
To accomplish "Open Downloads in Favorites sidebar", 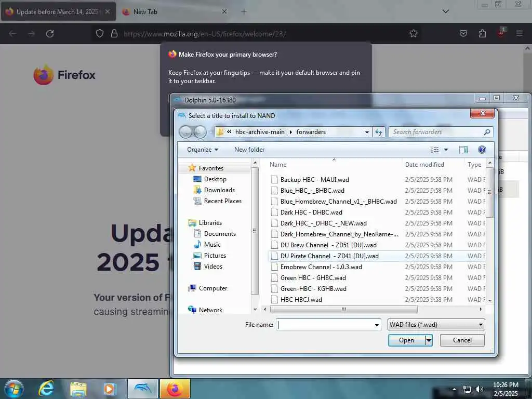I will tap(219, 190).
